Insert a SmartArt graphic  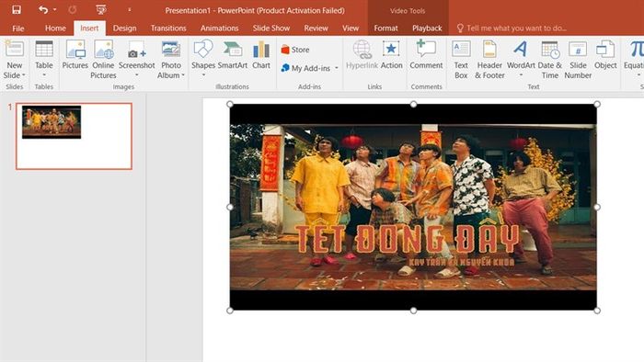click(233, 55)
